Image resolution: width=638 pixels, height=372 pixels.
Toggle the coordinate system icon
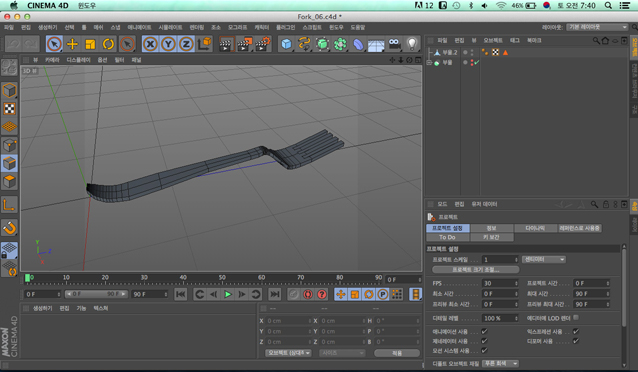(205, 44)
